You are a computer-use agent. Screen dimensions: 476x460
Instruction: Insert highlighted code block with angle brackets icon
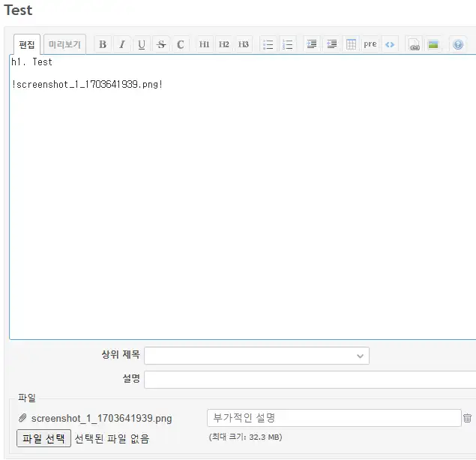tap(390, 44)
